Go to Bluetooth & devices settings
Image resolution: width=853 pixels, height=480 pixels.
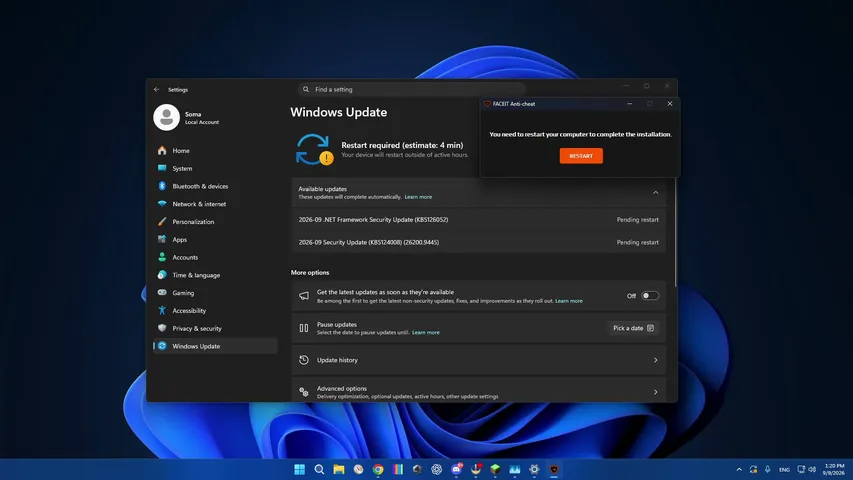coord(215,186)
